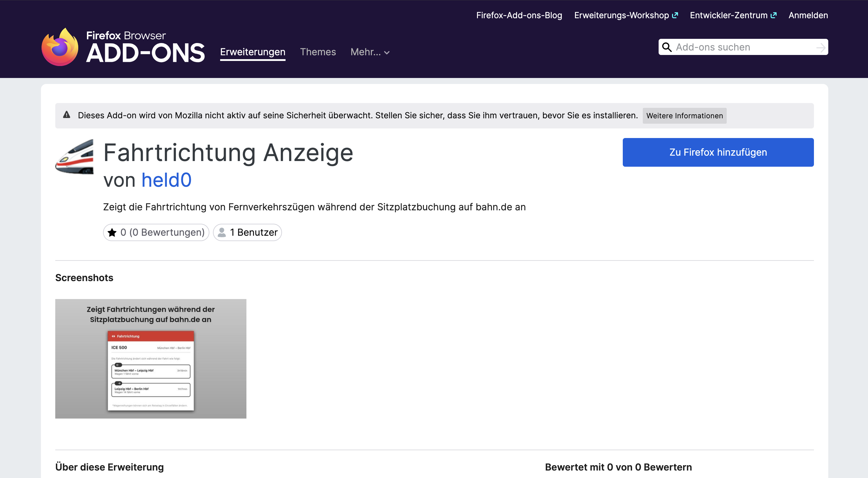
Task: Focus the Add-ons suchen search field
Action: 743,47
